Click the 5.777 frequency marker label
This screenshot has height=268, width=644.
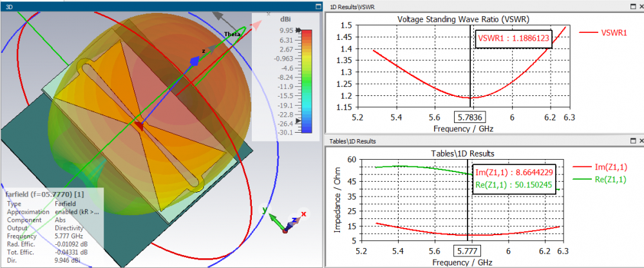(x=468, y=251)
